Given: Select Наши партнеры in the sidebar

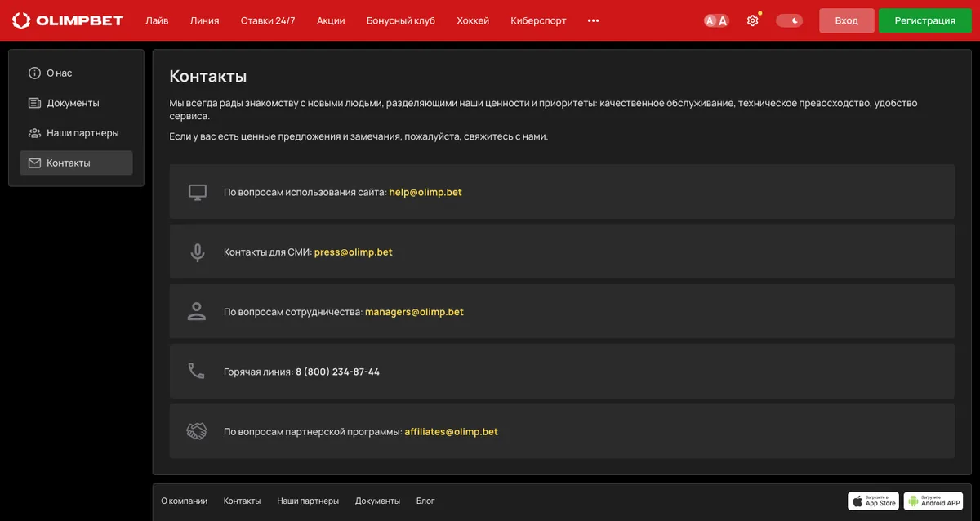Looking at the screenshot, I should (x=76, y=132).
